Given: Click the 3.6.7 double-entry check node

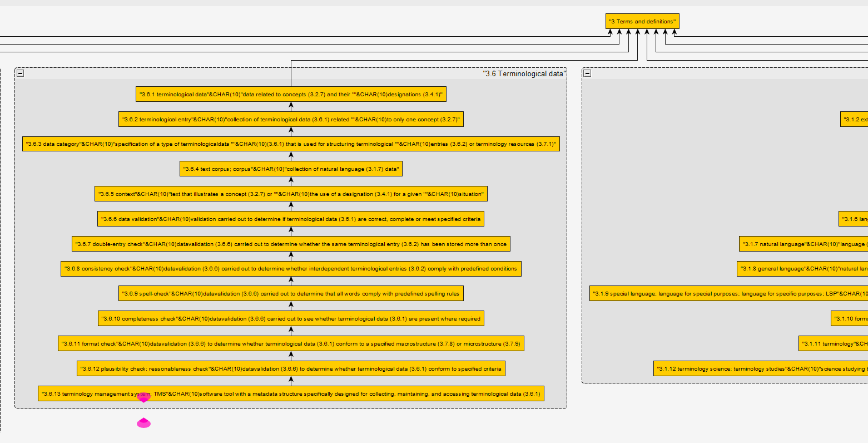Looking at the screenshot, I should tap(291, 244).
